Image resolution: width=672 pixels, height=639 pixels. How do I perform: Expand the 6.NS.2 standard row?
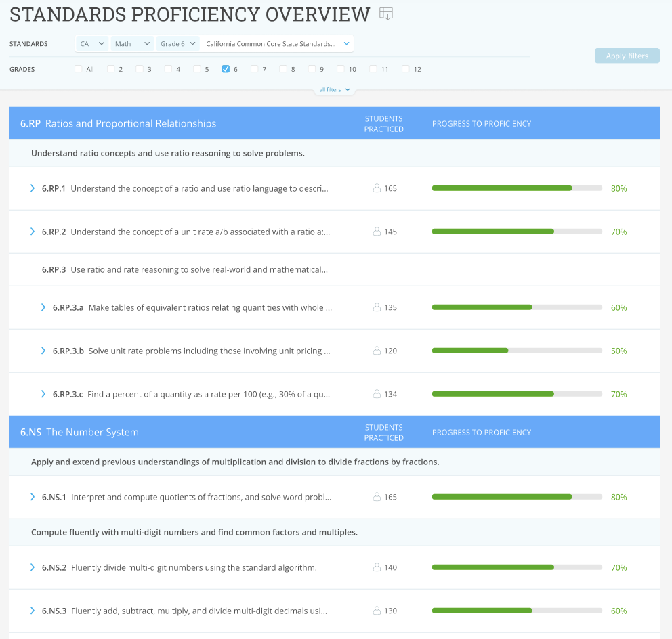click(x=32, y=567)
